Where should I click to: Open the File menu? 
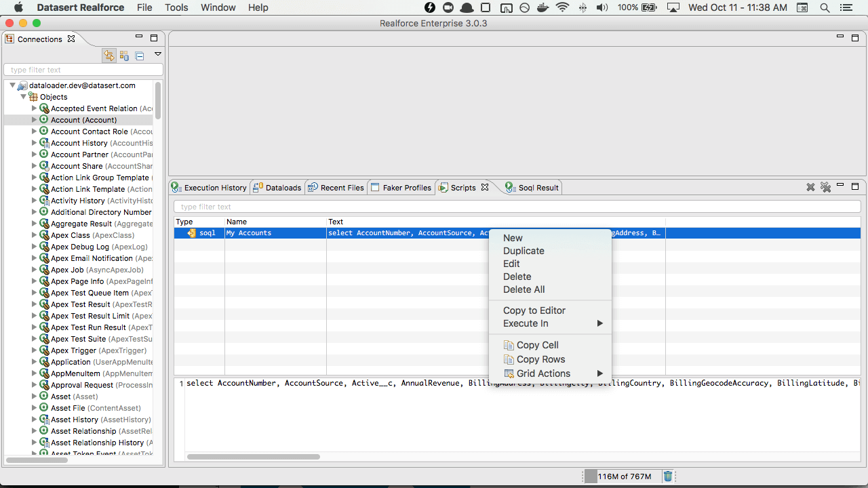click(x=144, y=7)
